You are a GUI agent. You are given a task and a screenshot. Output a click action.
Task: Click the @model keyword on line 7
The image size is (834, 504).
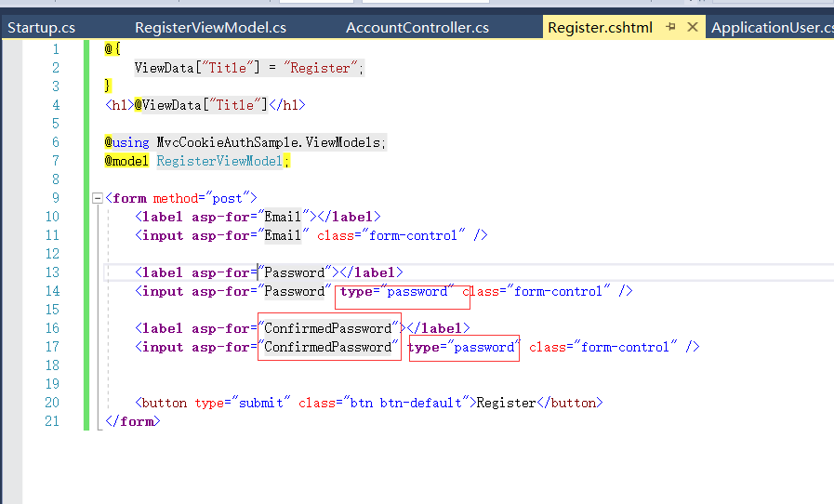(x=126, y=161)
